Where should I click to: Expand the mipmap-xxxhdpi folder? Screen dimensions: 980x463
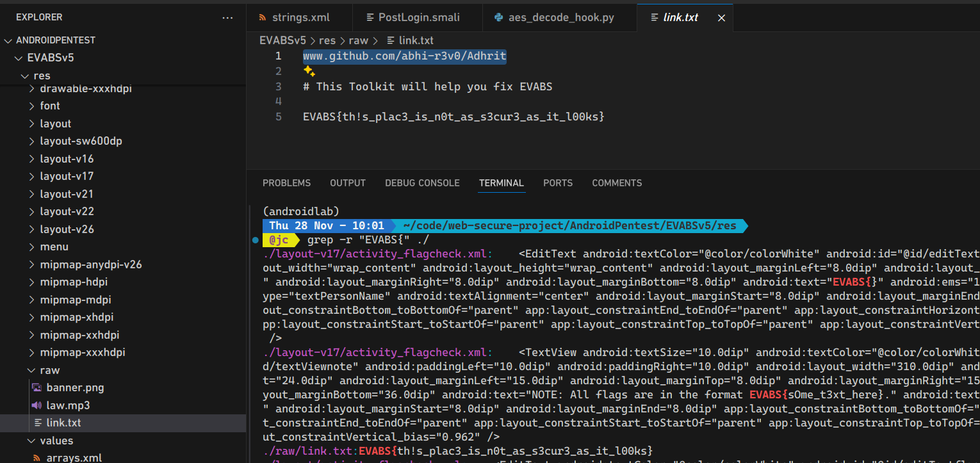click(x=32, y=352)
